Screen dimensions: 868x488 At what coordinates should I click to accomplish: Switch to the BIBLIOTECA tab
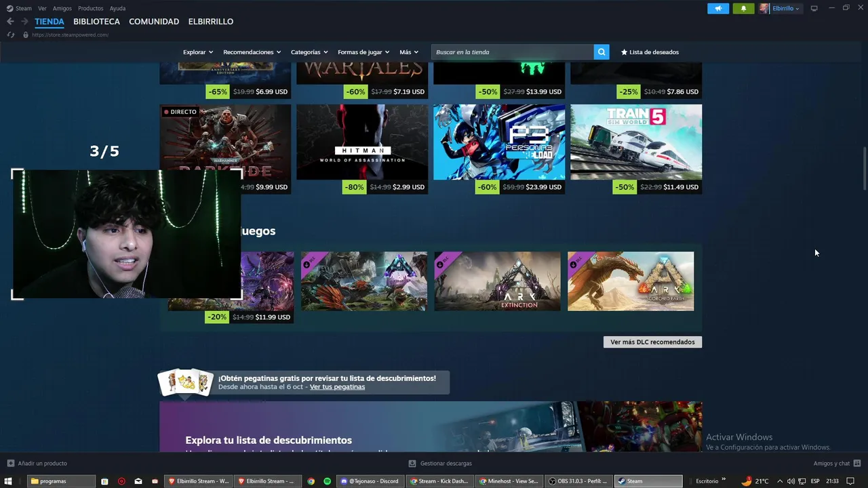pos(96,22)
